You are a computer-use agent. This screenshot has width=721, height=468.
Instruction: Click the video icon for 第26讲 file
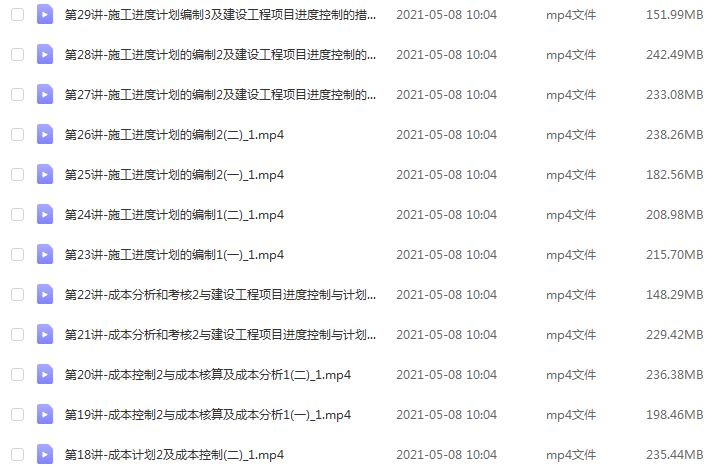click(45, 135)
